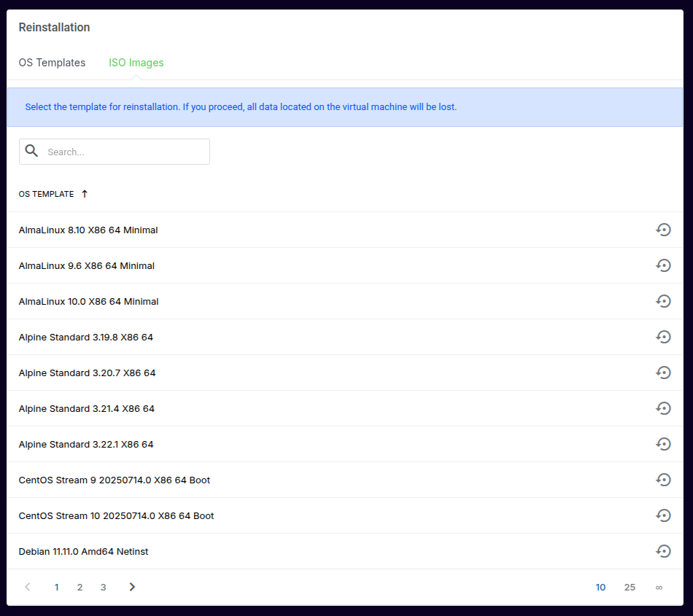
Task: Click the reinstall icon for AlmaLinux 8.10 Minimal
Action: (663, 230)
